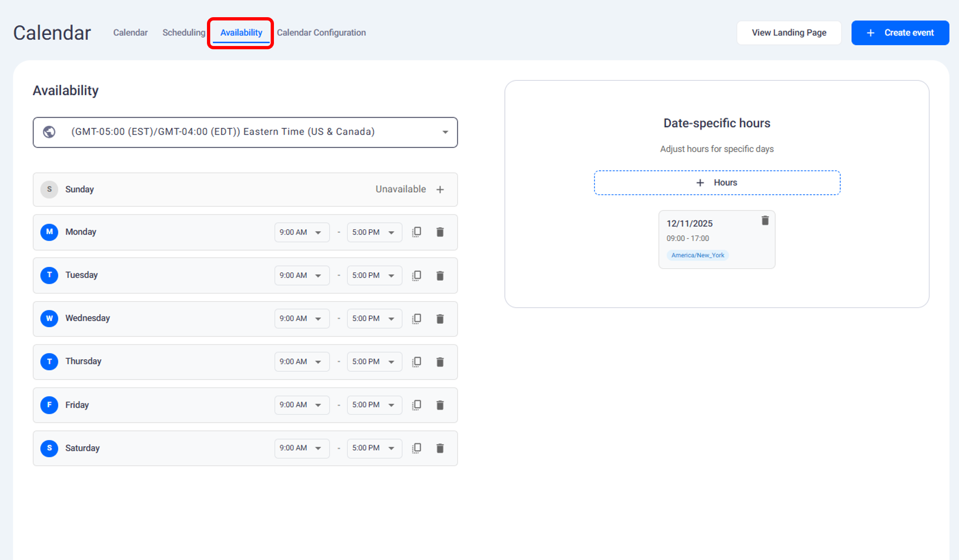Screen dimensions: 959x560
Task: Click the globe icon in timezone field
Action: tap(49, 132)
